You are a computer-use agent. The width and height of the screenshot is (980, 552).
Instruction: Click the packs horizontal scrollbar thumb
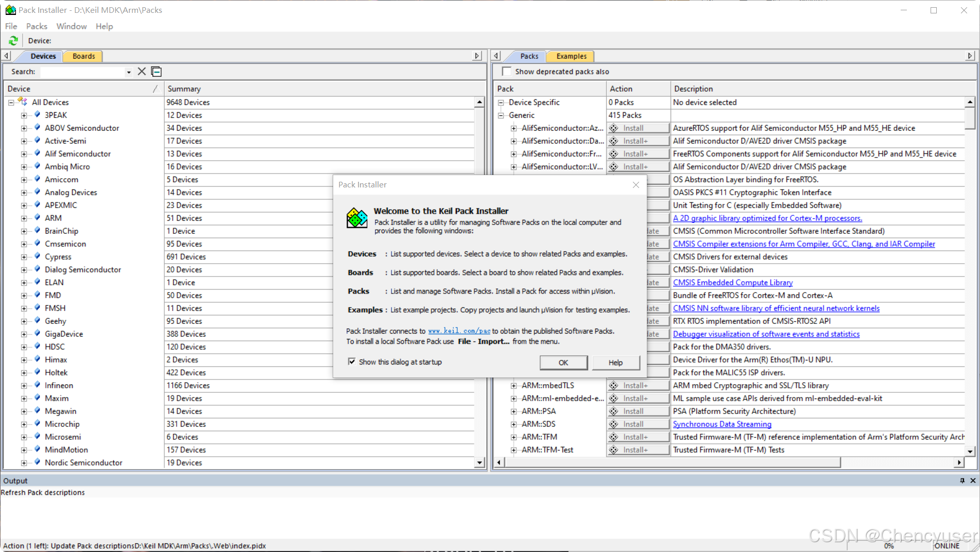coord(672,462)
